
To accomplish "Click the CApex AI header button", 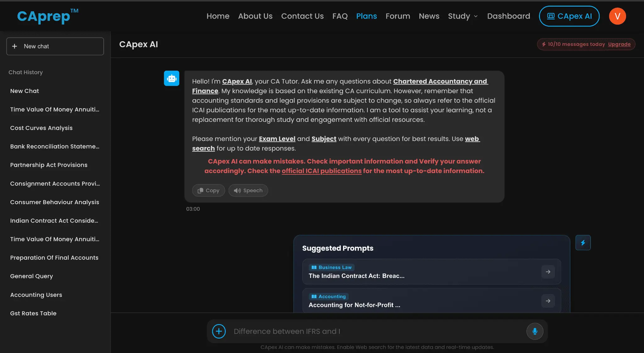I will coord(569,16).
